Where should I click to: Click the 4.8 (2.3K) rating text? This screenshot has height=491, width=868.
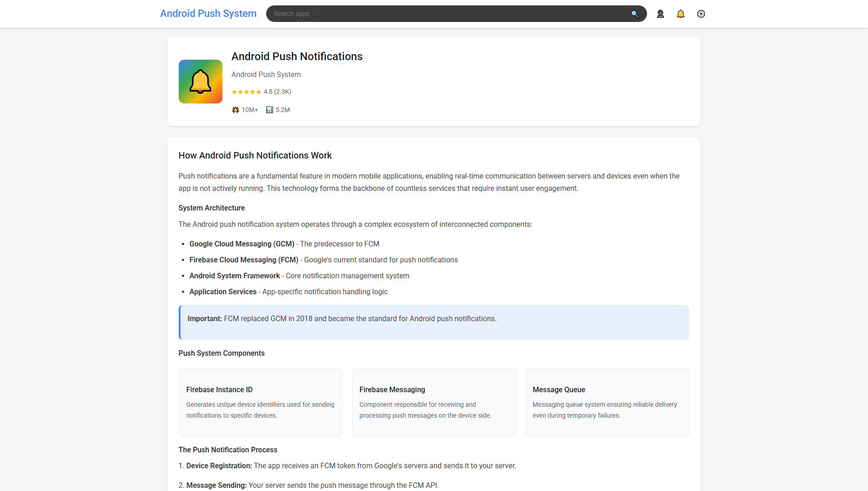pyautogui.click(x=277, y=92)
